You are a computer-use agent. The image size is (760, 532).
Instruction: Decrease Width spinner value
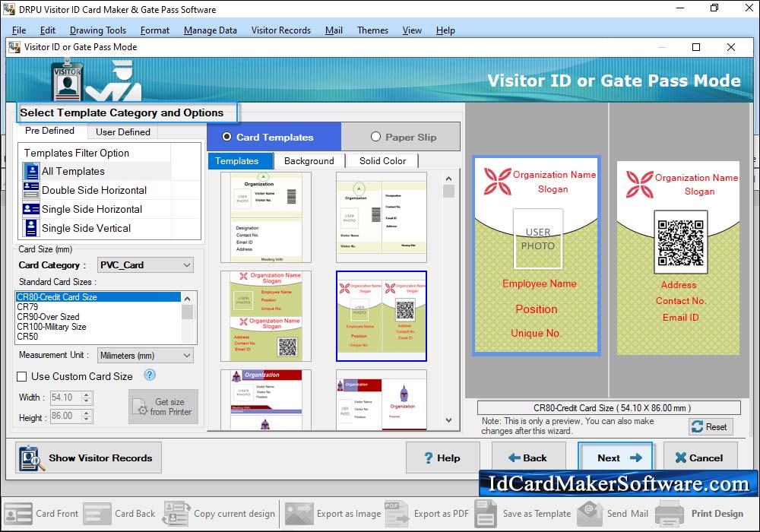[x=87, y=401]
